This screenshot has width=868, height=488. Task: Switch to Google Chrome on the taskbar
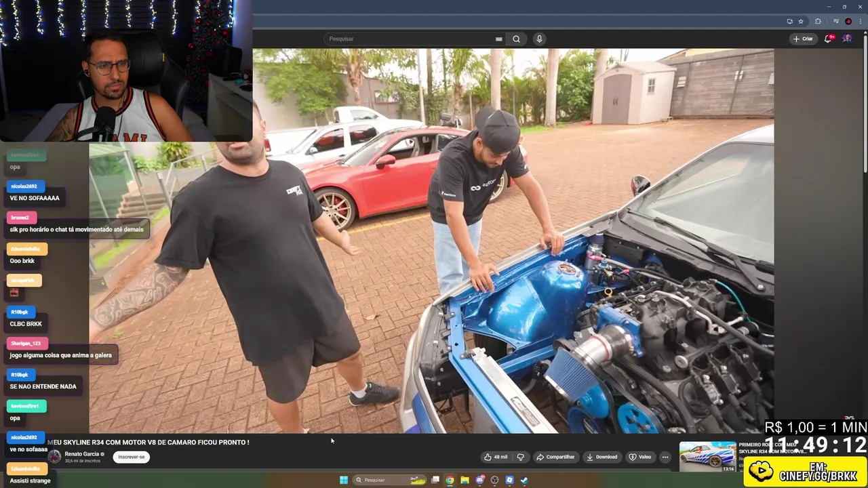[x=450, y=480]
